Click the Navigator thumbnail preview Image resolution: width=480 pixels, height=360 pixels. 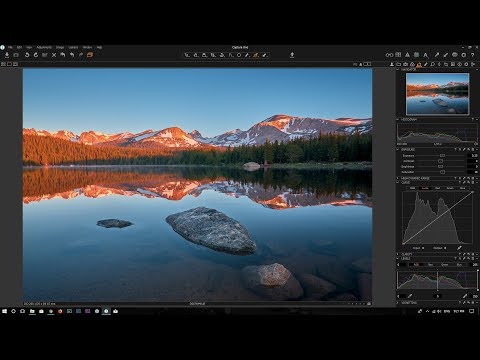coord(437,94)
